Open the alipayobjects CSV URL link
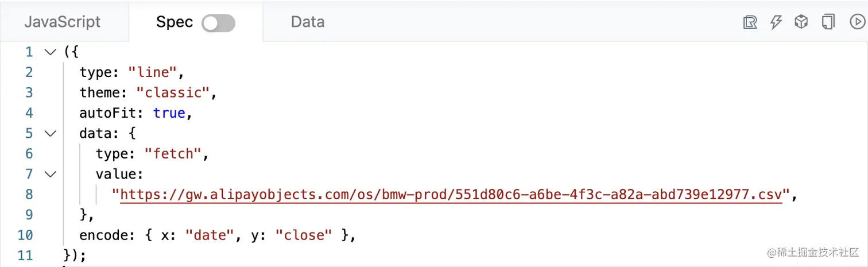This screenshot has height=267, width=868. pos(451,195)
